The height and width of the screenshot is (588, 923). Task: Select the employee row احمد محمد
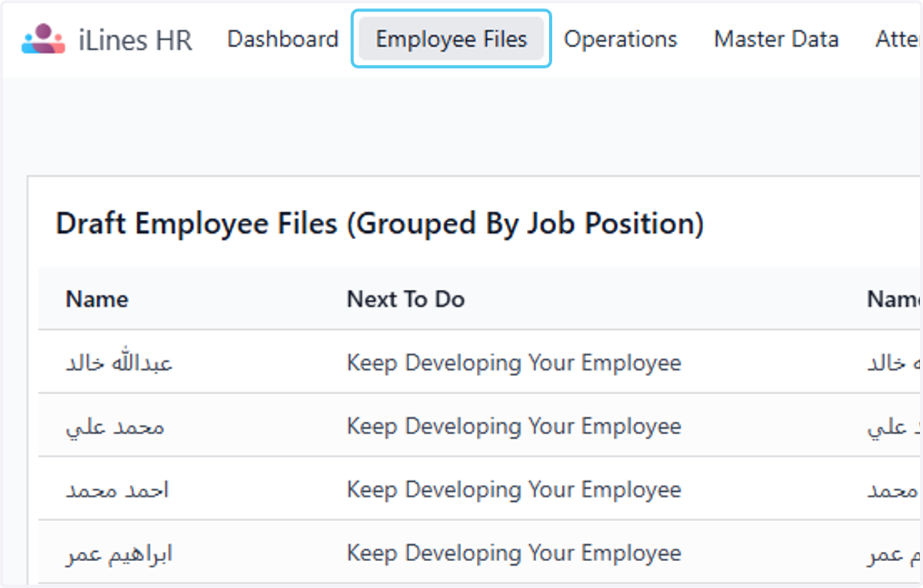[x=481, y=489]
